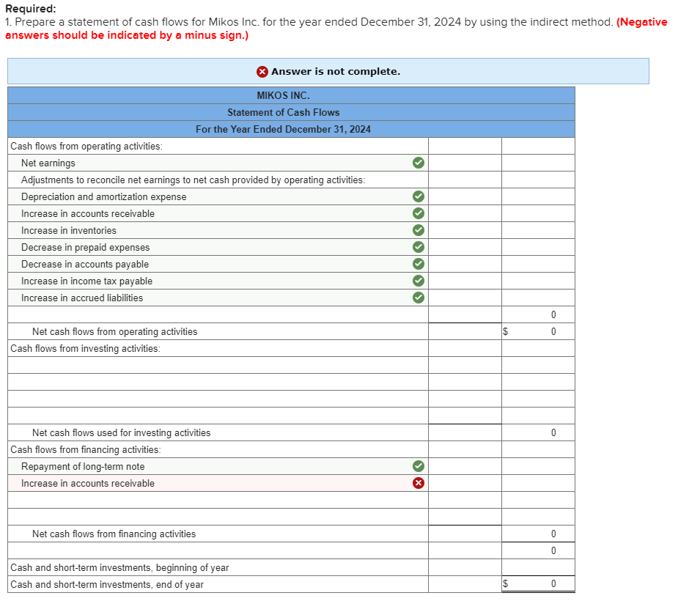Select the total cell for Net cash flows from financing activities

(538, 534)
